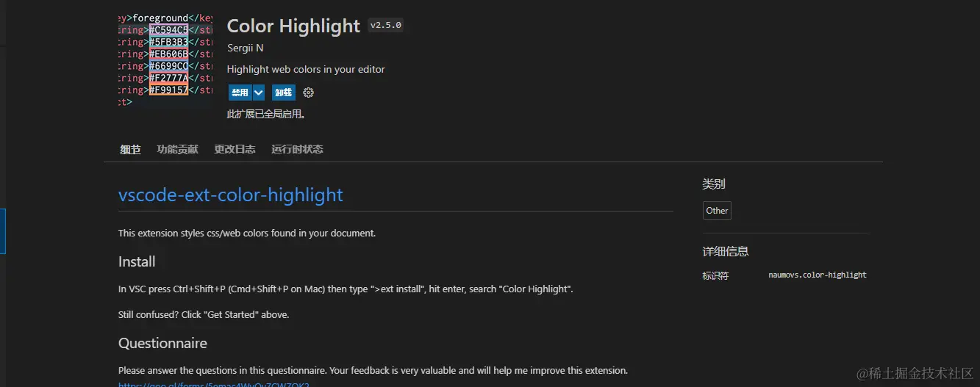
Task: Click the 卸载 (Uninstall) button
Action: (x=283, y=93)
